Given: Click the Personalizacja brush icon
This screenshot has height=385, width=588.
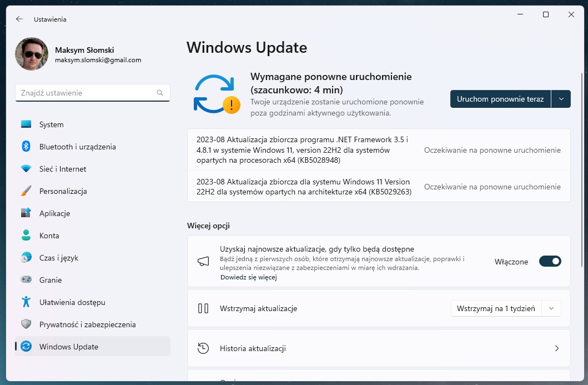Looking at the screenshot, I should pos(26,191).
